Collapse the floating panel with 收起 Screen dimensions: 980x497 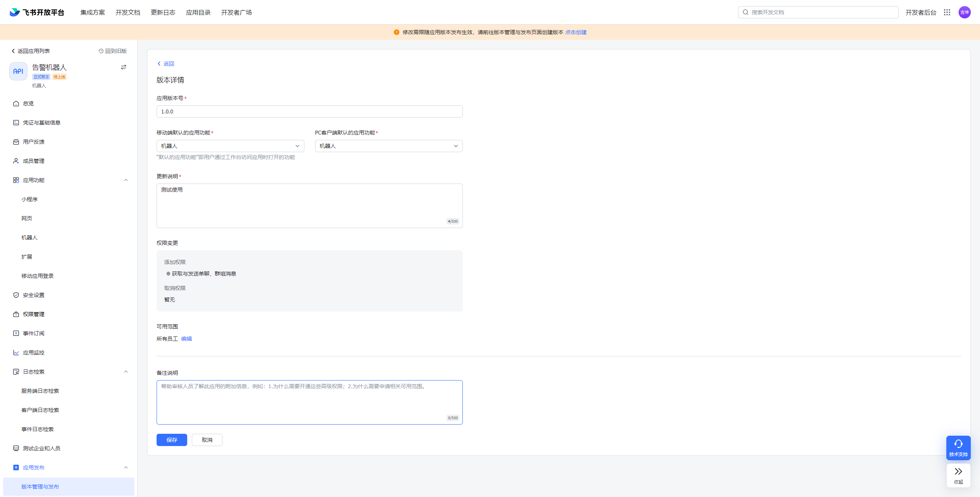coord(958,476)
